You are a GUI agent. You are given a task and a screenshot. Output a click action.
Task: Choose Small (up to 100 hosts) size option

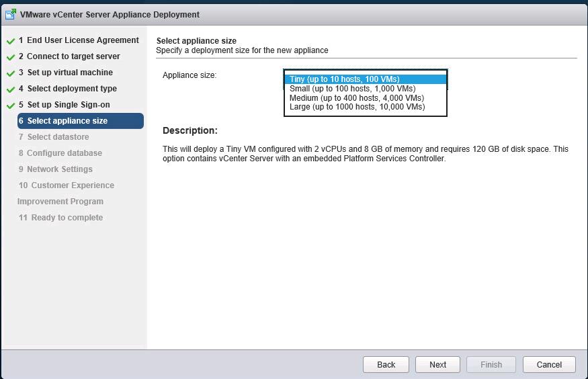coord(352,89)
